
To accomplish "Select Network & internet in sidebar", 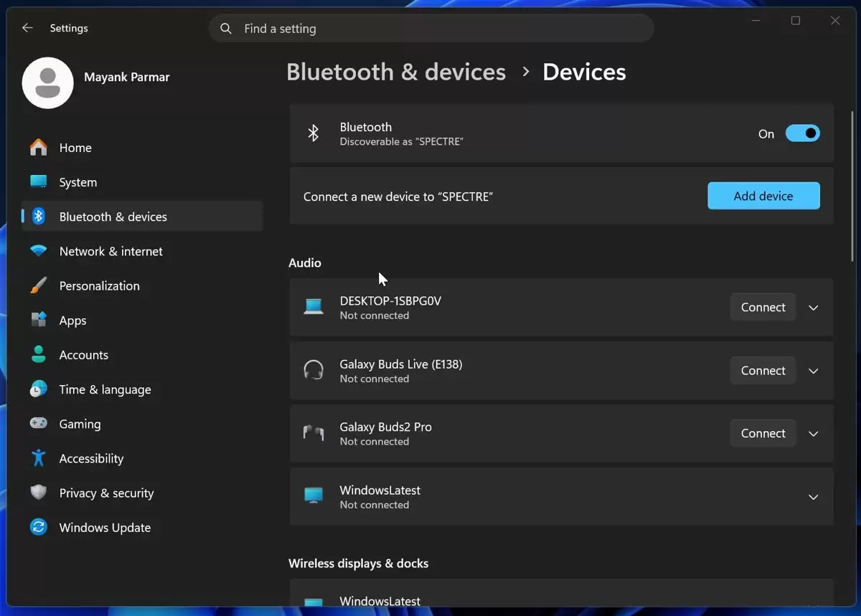I will coord(142,251).
